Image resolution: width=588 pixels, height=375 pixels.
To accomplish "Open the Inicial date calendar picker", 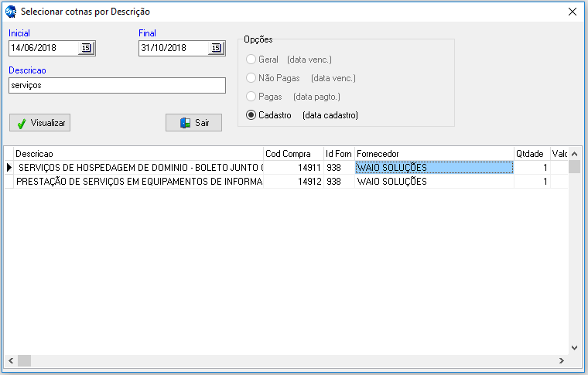I will point(86,48).
